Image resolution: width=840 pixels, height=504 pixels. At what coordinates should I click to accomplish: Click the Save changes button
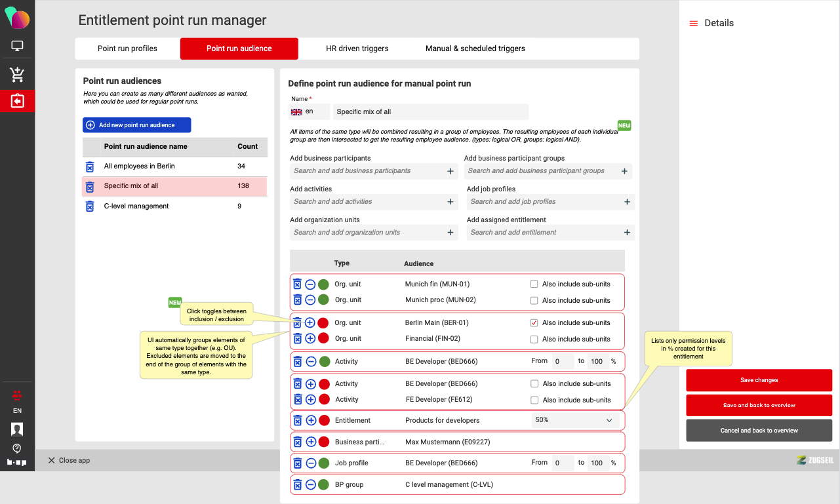pos(759,380)
